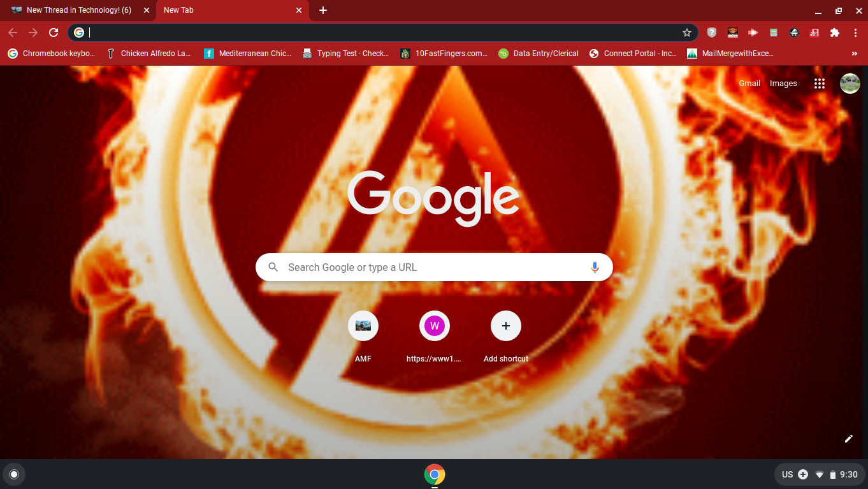Click the browser back arrow
Image resolution: width=868 pixels, height=489 pixels.
pyautogui.click(x=13, y=33)
